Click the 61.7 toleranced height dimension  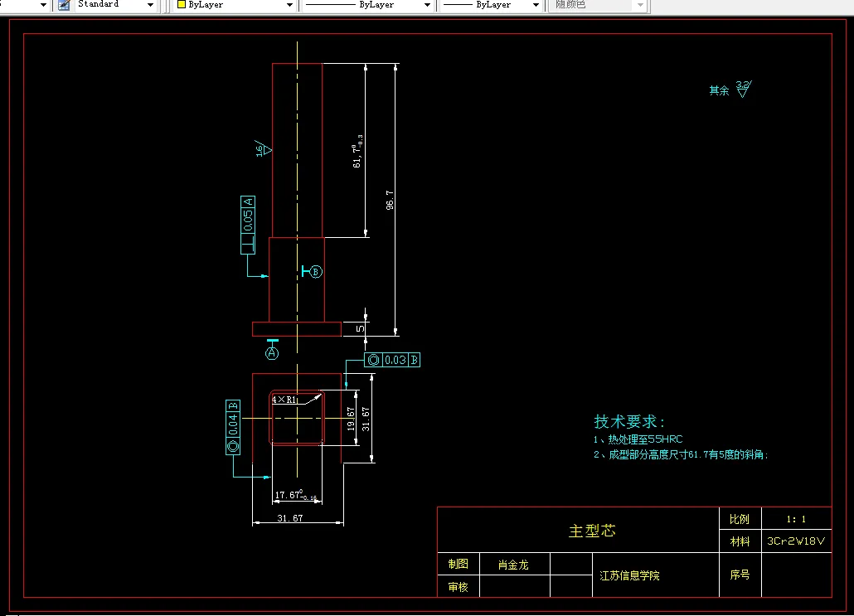click(357, 151)
